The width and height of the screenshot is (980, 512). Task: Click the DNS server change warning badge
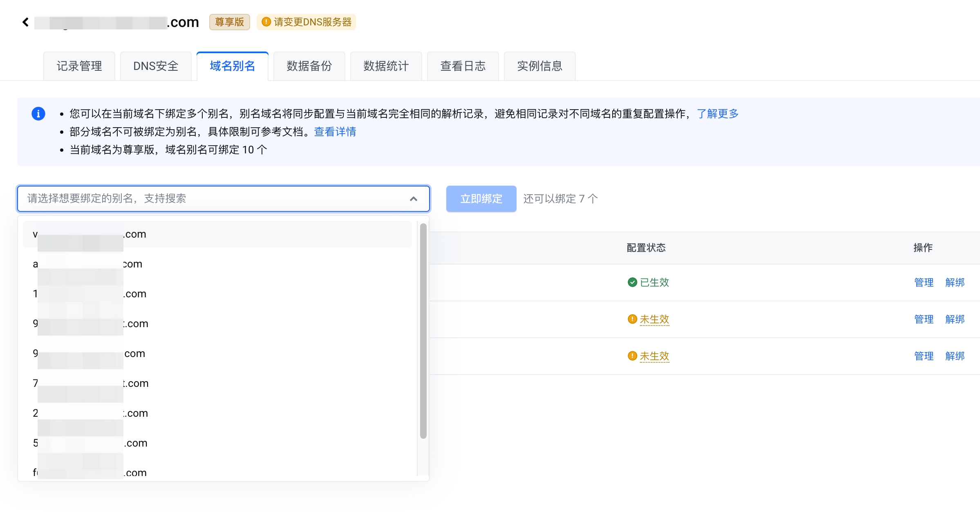(x=307, y=22)
